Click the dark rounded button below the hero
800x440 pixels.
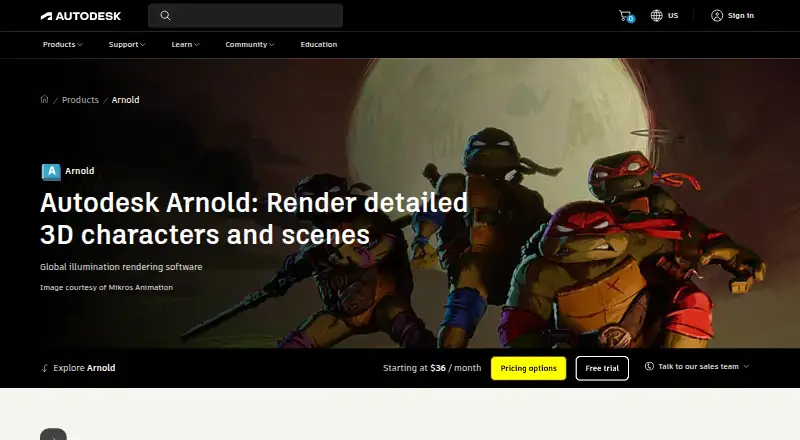[53, 434]
